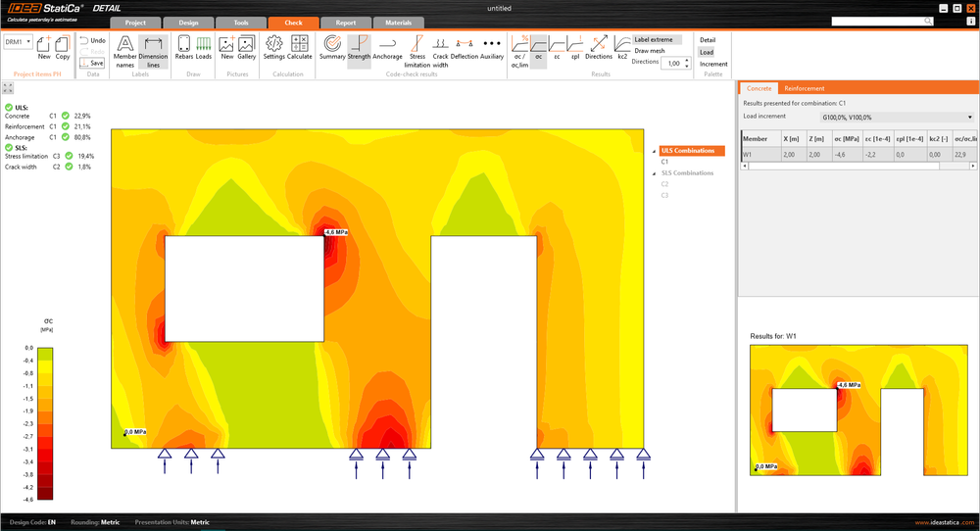Visit www.ideastatica.com link

tap(945, 522)
